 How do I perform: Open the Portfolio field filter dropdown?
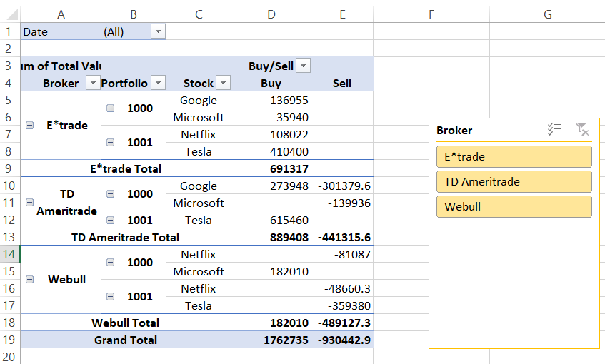(159, 83)
